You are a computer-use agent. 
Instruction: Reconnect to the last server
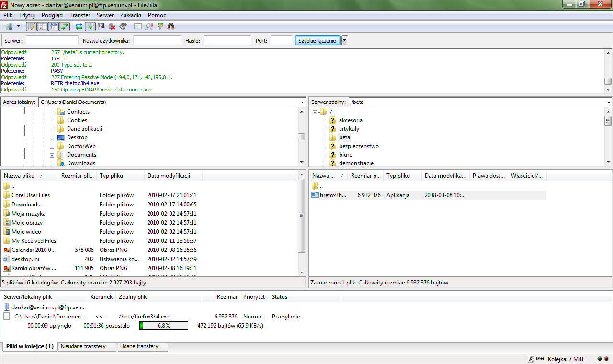(x=124, y=26)
